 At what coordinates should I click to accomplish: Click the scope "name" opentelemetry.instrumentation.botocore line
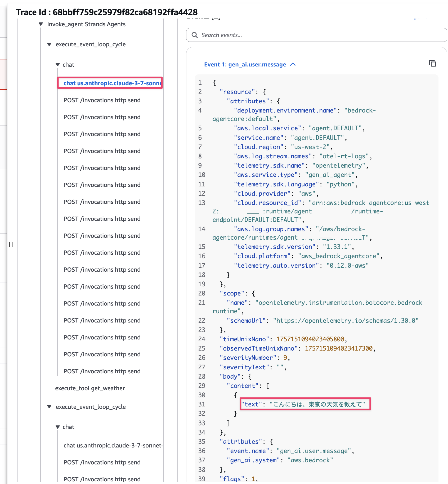[x=319, y=307]
